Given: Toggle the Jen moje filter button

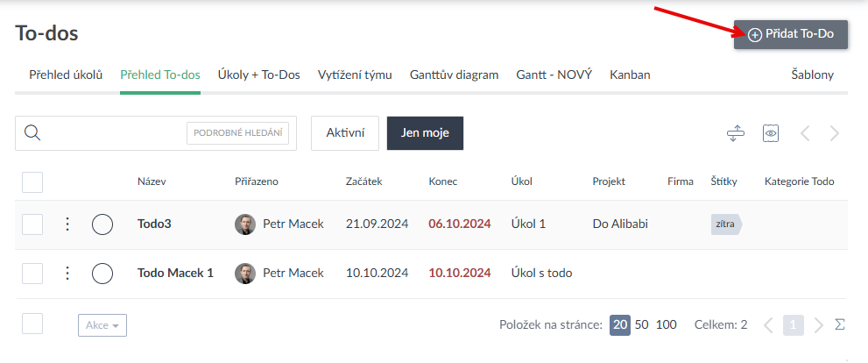Looking at the screenshot, I should click(425, 132).
